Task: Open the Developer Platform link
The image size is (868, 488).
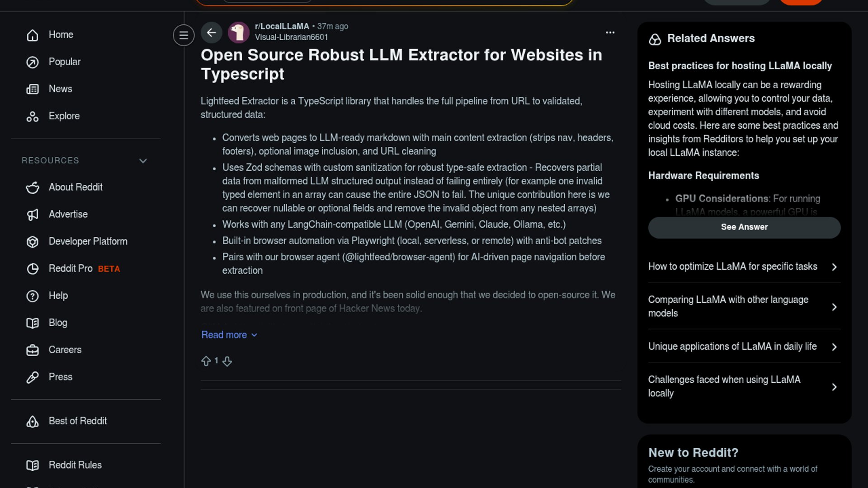Action: click(x=88, y=241)
